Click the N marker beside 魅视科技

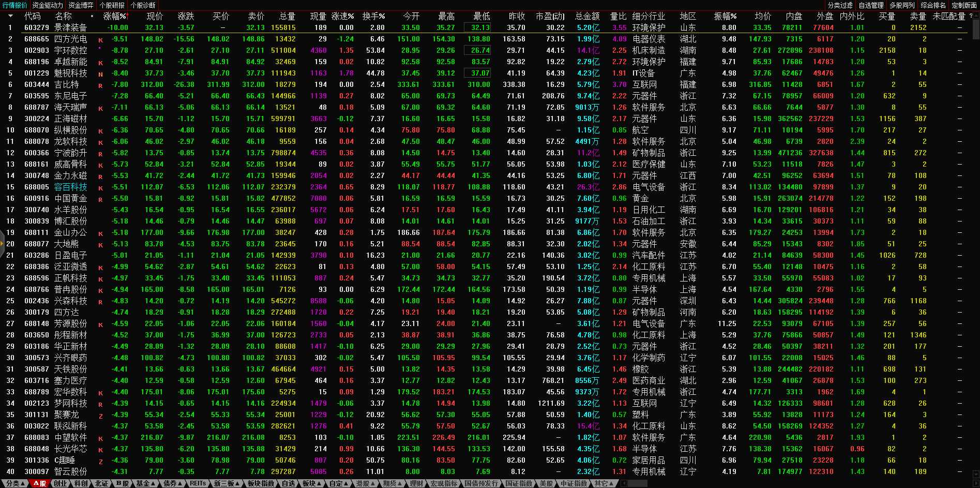(100, 74)
